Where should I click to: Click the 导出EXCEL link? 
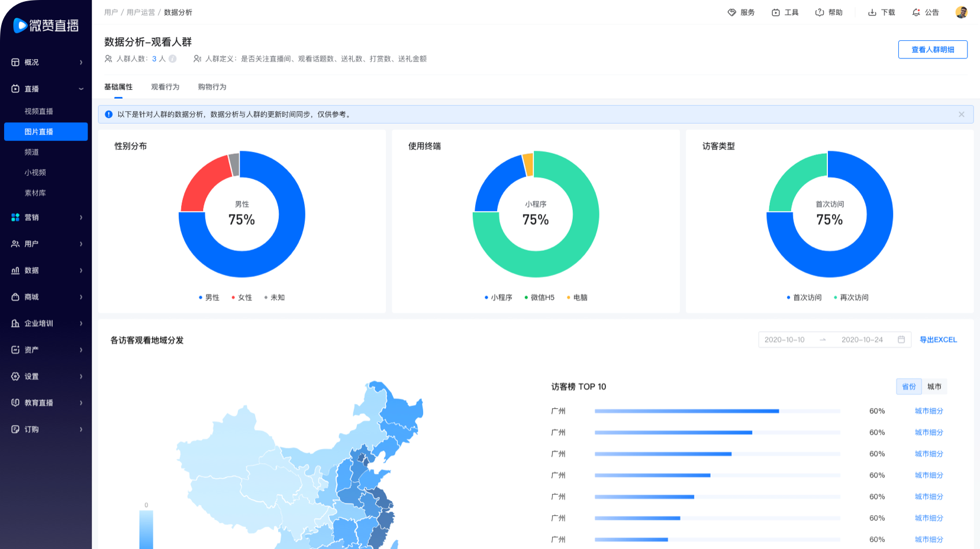[938, 340]
